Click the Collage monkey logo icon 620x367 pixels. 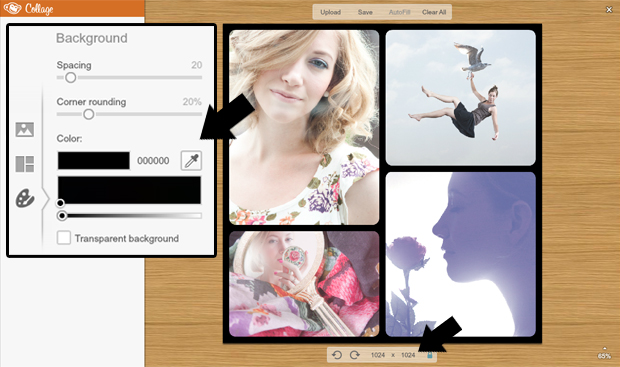click(x=12, y=8)
